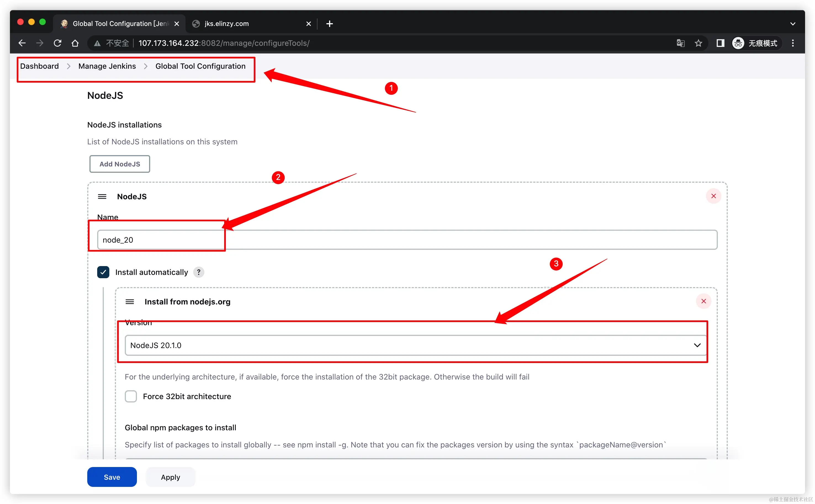
Task: Save the tool configuration
Action: [x=112, y=477]
